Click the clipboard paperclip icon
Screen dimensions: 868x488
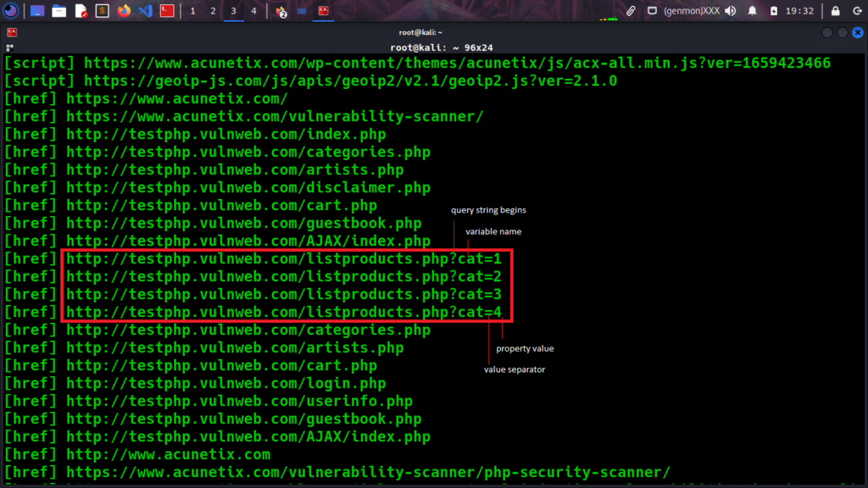click(x=631, y=11)
